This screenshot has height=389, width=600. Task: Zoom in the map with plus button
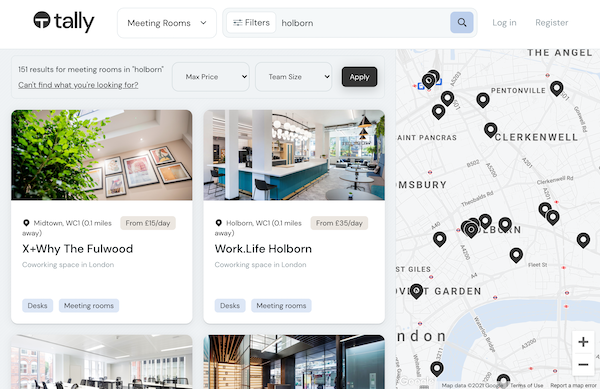[x=583, y=342]
